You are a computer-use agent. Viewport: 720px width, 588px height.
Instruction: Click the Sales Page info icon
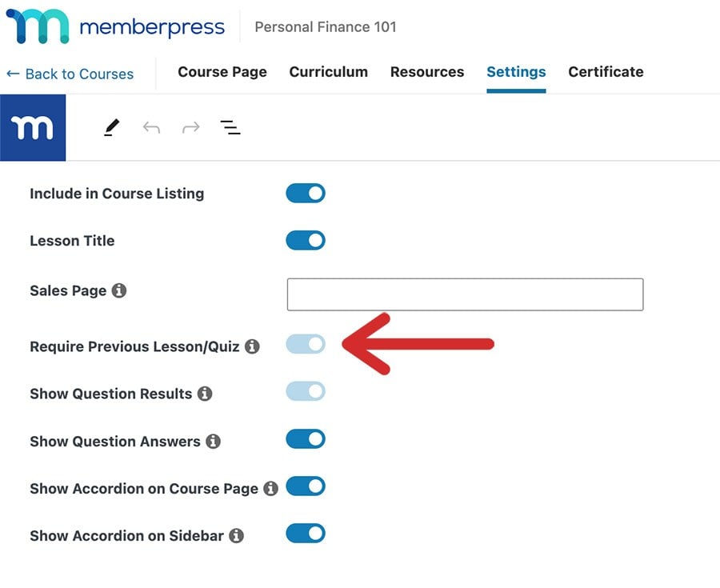[x=118, y=291]
